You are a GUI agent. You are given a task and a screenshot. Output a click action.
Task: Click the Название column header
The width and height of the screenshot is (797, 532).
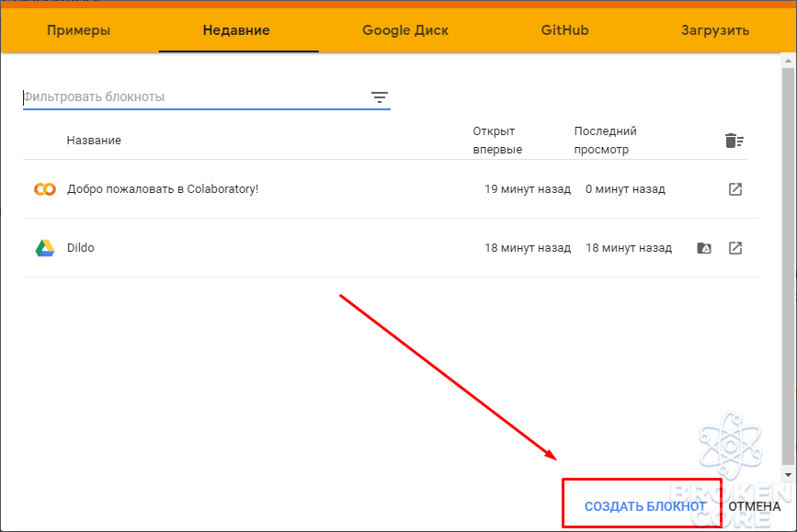click(x=94, y=141)
